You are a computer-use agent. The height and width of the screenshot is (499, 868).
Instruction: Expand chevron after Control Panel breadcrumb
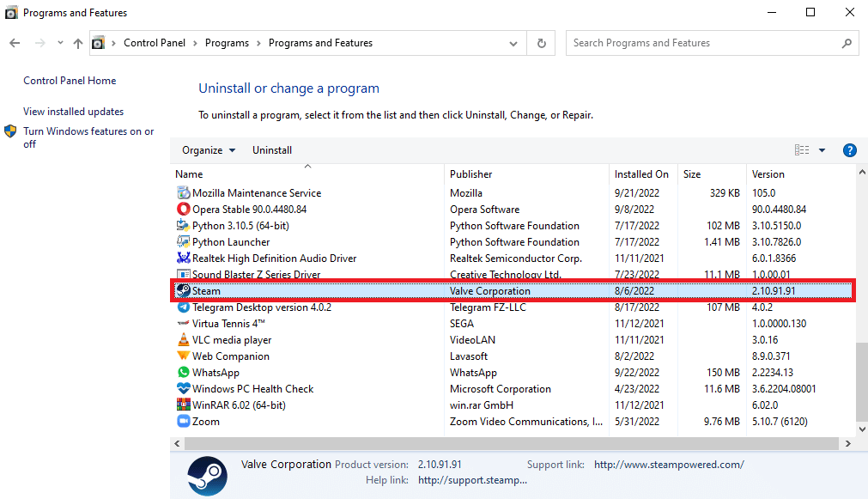(195, 43)
